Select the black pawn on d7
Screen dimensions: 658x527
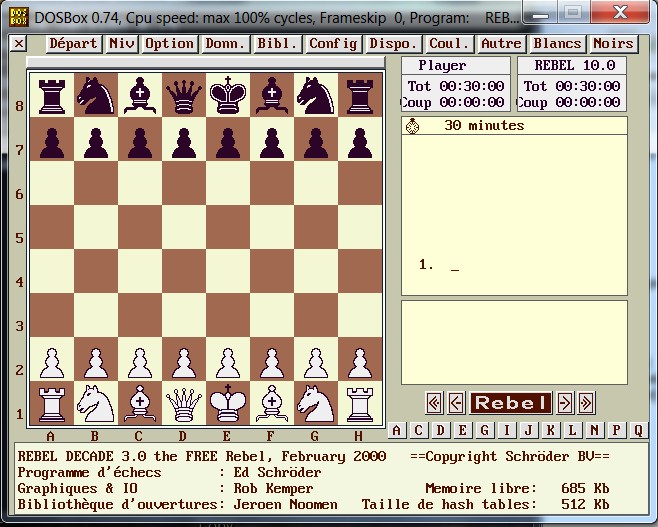click(184, 141)
